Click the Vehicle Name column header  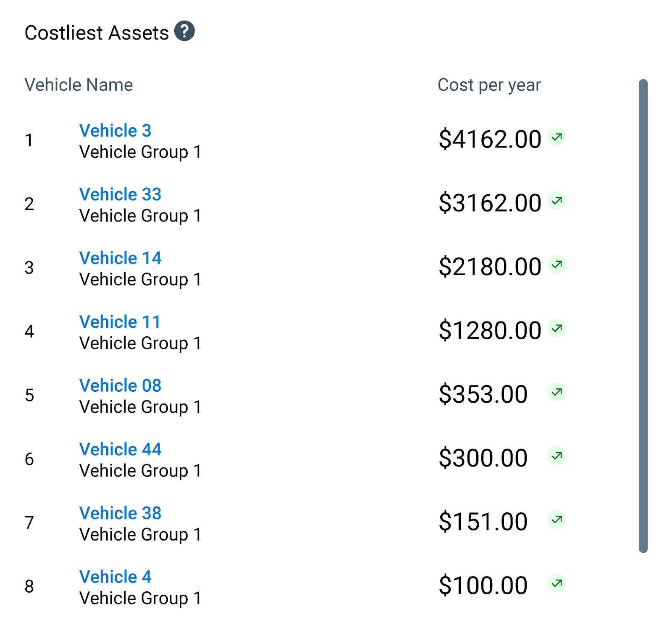(79, 84)
